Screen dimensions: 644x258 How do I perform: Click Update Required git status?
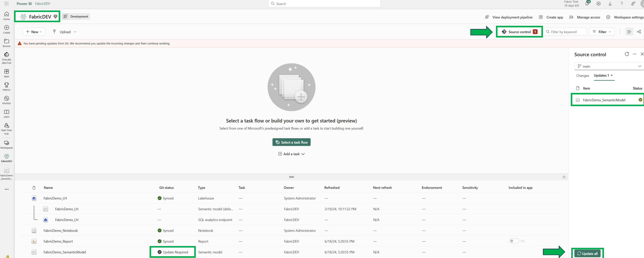[173, 252]
